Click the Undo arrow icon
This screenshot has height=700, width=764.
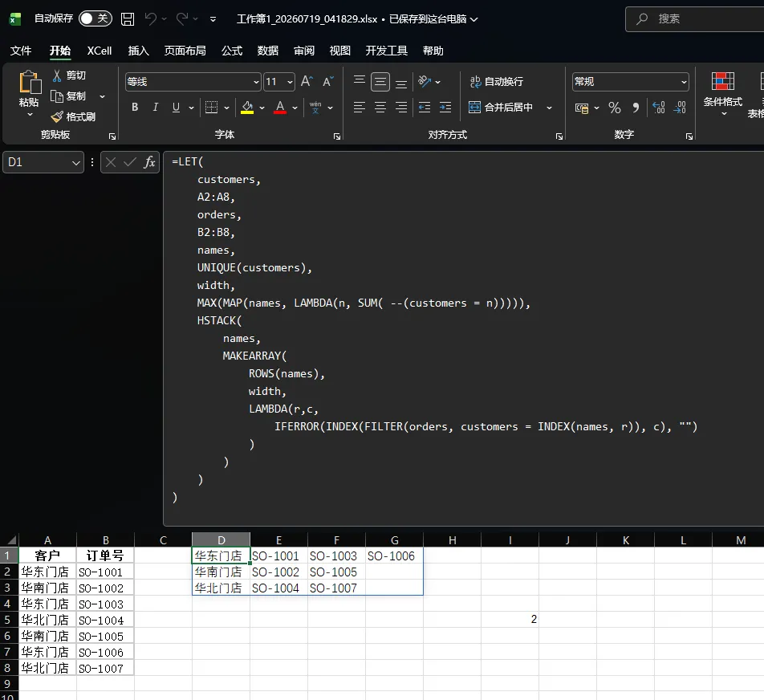[x=151, y=19]
